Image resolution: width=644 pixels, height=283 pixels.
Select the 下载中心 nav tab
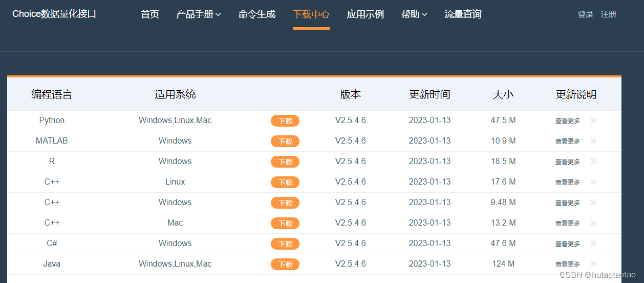pyautogui.click(x=311, y=14)
